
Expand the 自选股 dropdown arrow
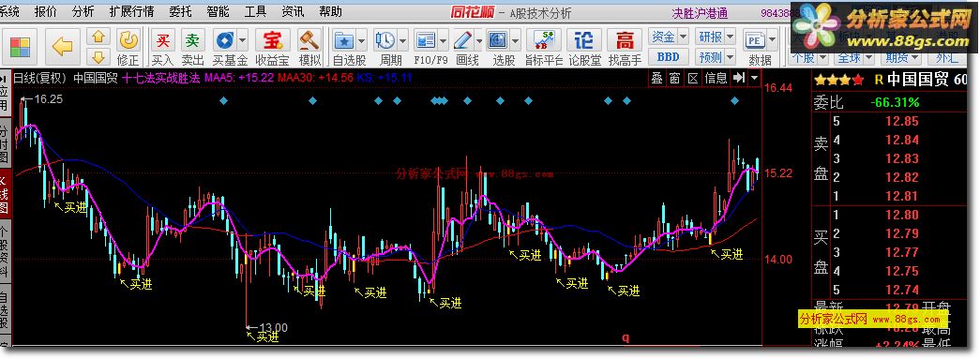coord(362,41)
